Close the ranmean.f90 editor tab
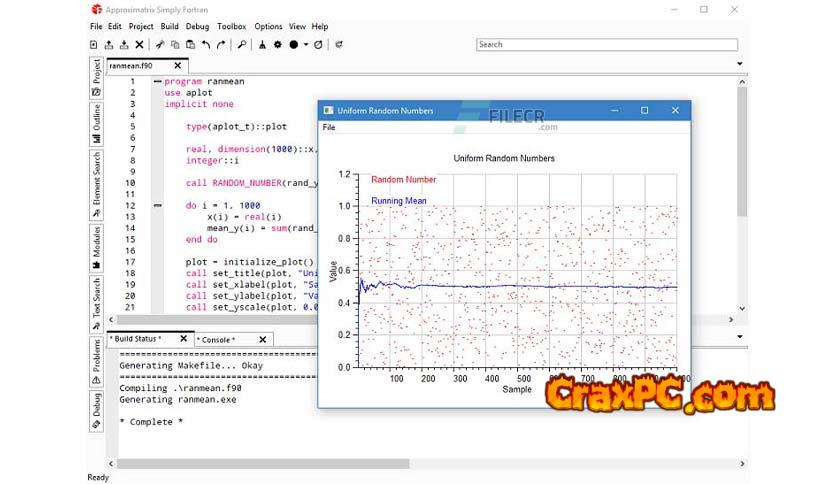Screen dimensions: 836x484 (x=178, y=65)
